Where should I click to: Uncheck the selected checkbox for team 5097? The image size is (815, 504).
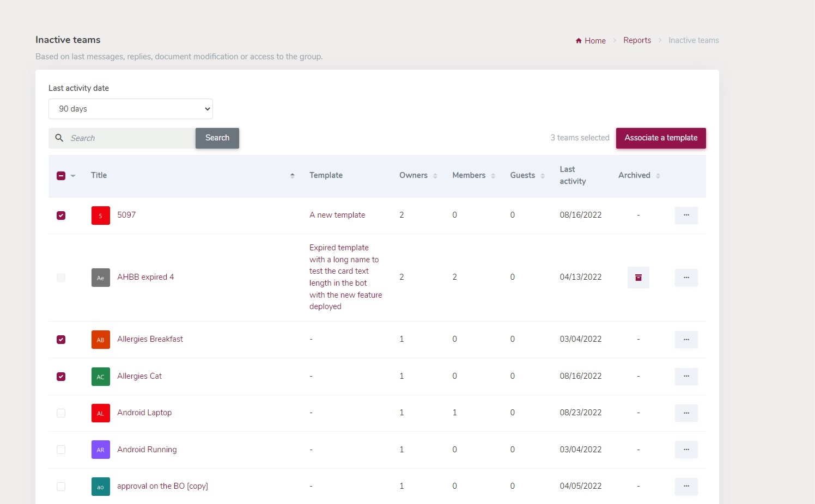61,216
